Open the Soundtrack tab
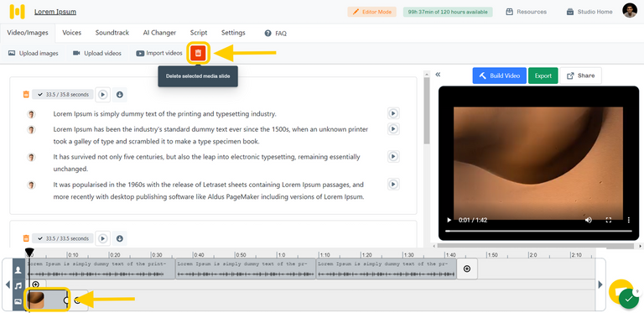Viewport: 644px width, 313px height. (x=112, y=33)
